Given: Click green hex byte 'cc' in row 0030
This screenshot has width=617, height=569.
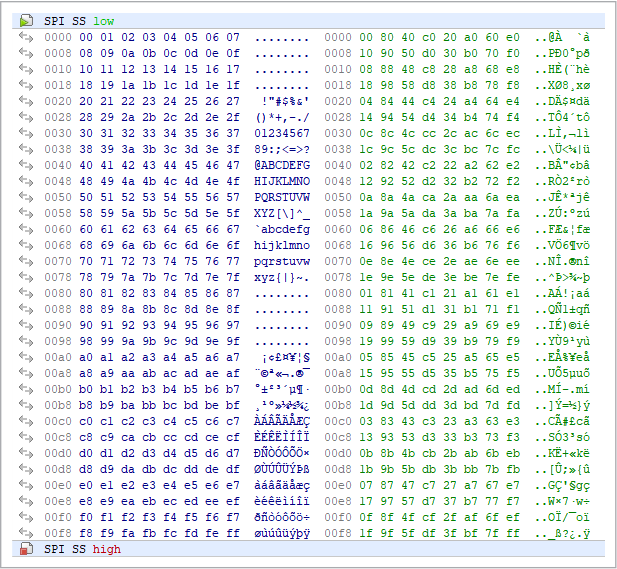Looking at the screenshot, I should point(429,133).
